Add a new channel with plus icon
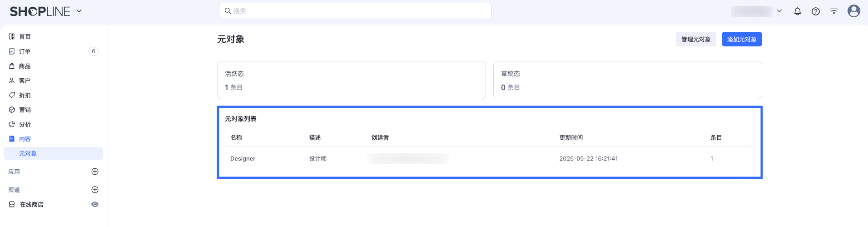 (95, 190)
